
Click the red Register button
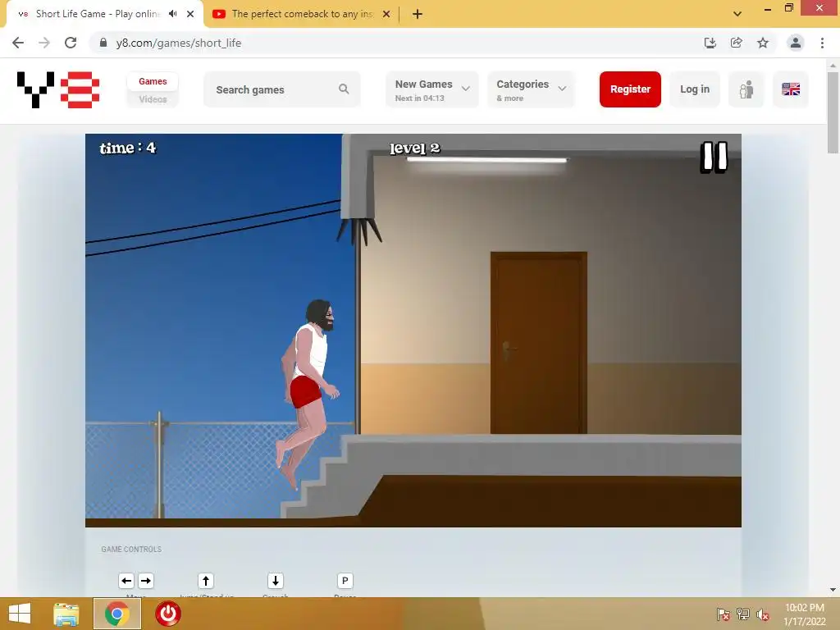tap(630, 89)
